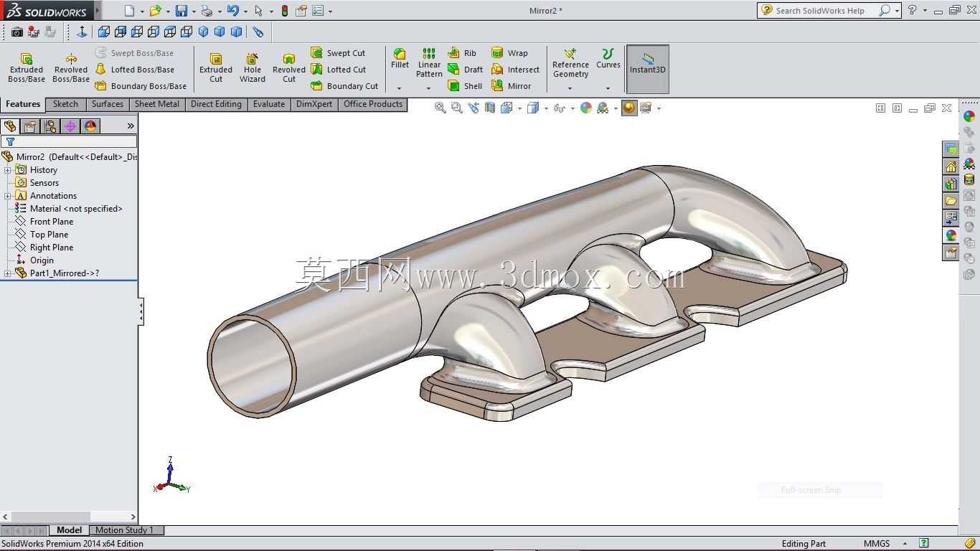
Task: Open the DisplayManager tab icon
Action: point(90,126)
